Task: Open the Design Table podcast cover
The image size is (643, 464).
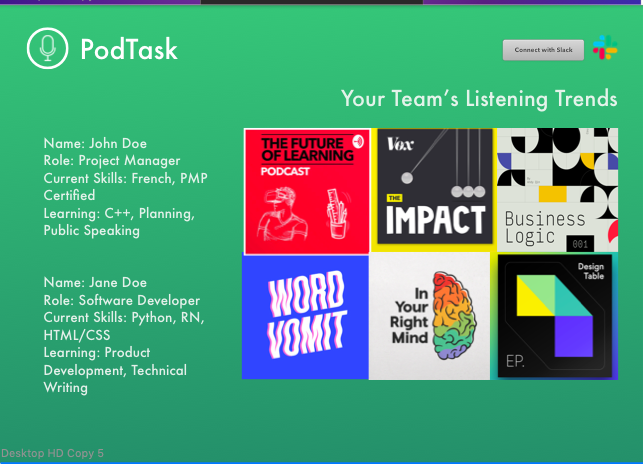Action: pyautogui.click(x=555, y=316)
